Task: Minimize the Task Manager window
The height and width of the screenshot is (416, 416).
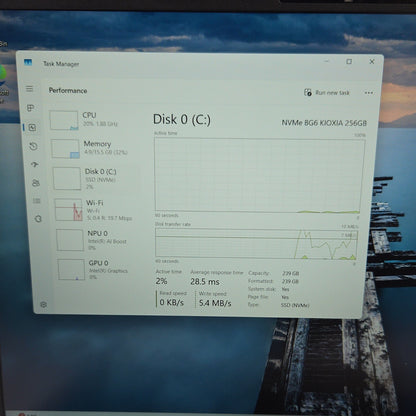Action: (327, 61)
